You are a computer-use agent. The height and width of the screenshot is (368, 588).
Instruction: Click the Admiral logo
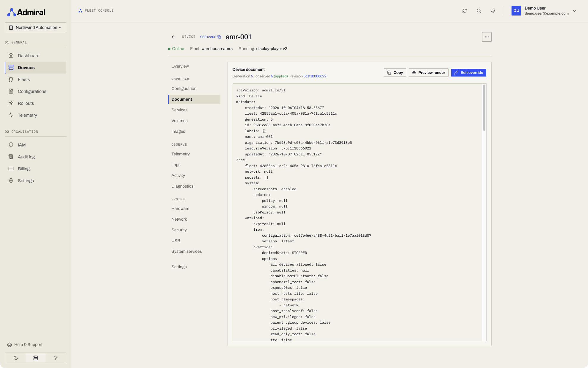point(26,12)
